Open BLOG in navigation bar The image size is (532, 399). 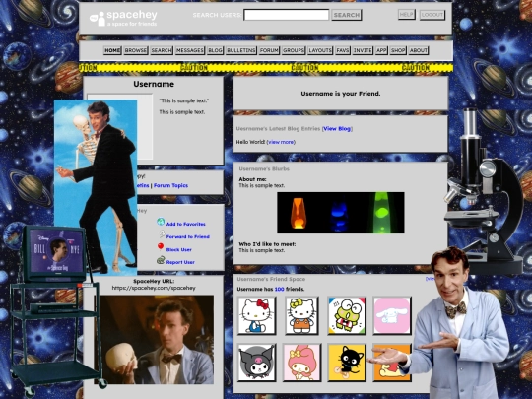[215, 50]
